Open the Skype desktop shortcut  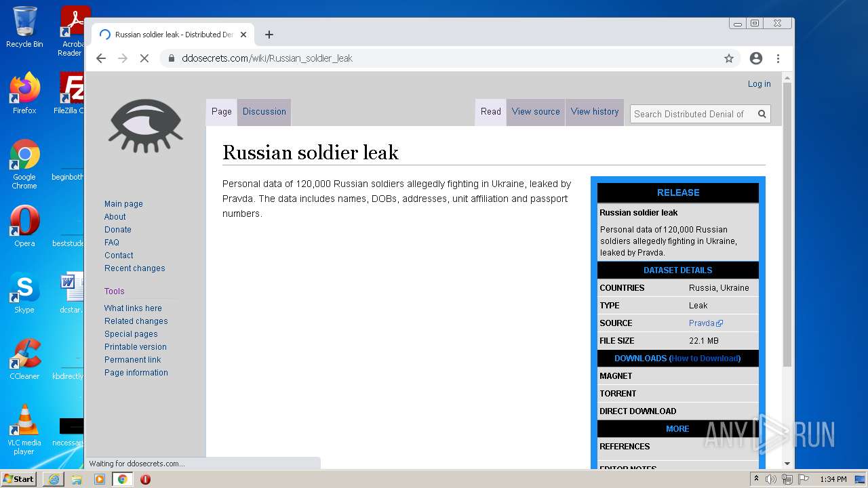(x=24, y=292)
